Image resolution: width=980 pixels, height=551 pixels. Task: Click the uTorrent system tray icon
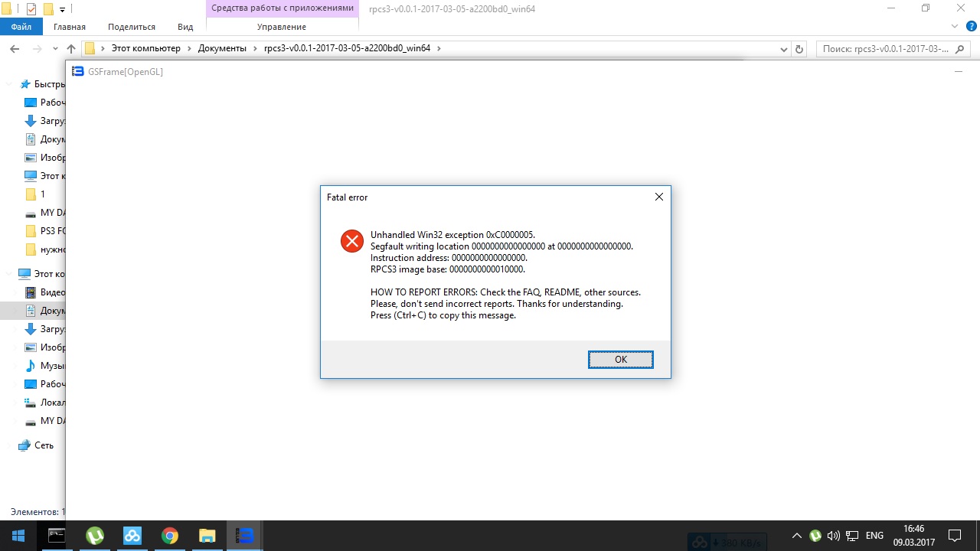[x=815, y=536]
